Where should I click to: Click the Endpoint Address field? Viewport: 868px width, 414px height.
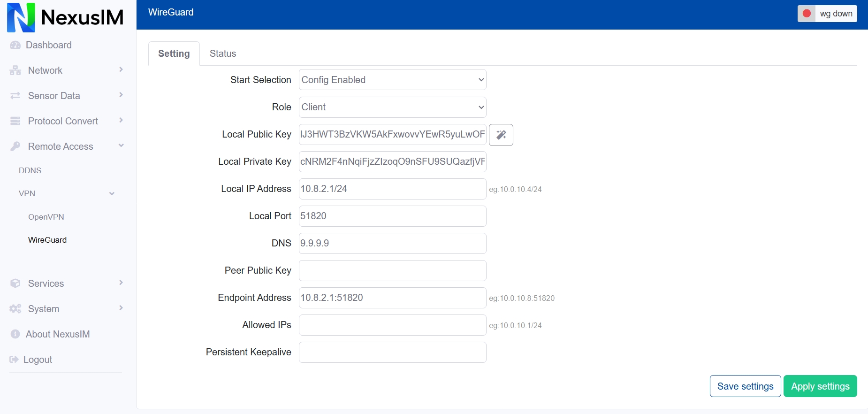[393, 298]
